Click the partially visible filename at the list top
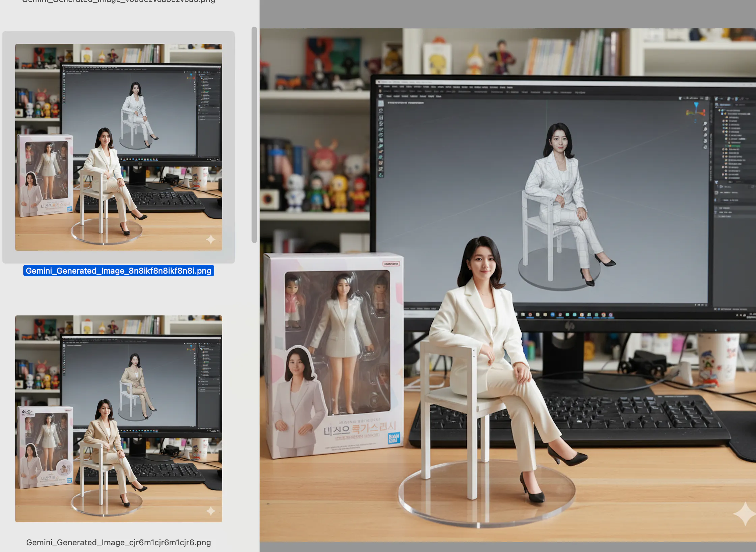Screen dimensions: 756x552 point(118,1)
